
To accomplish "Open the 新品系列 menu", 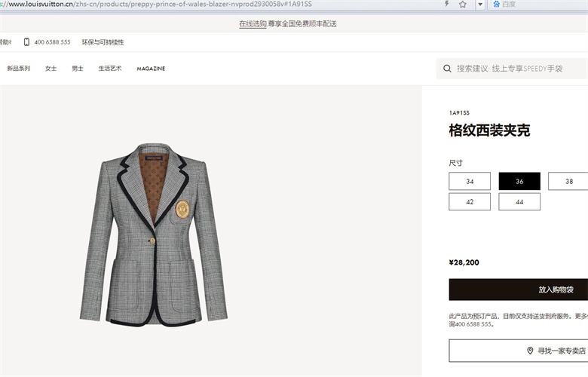I will coord(18,69).
